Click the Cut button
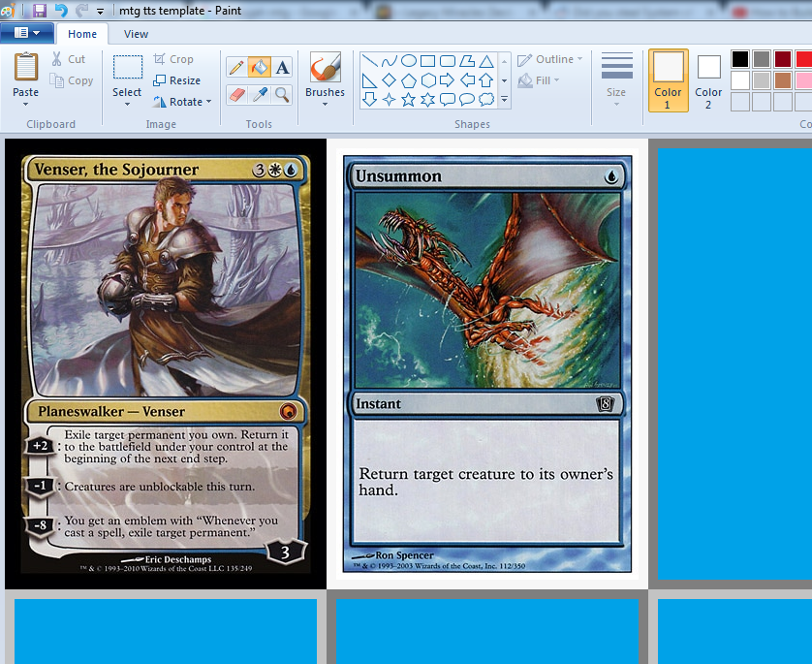 [x=68, y=59]
